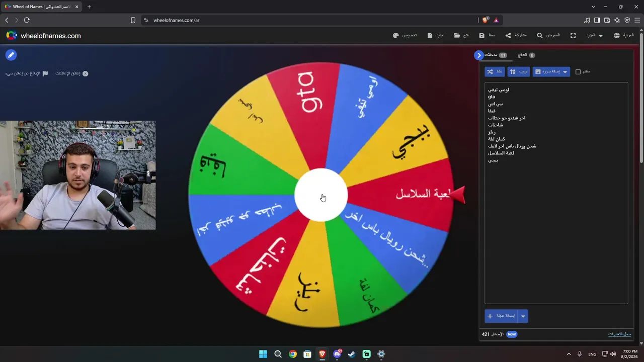The width and height of the screenshot is (644, 362).
Task: Open the customize palette option
Action: 406,36
